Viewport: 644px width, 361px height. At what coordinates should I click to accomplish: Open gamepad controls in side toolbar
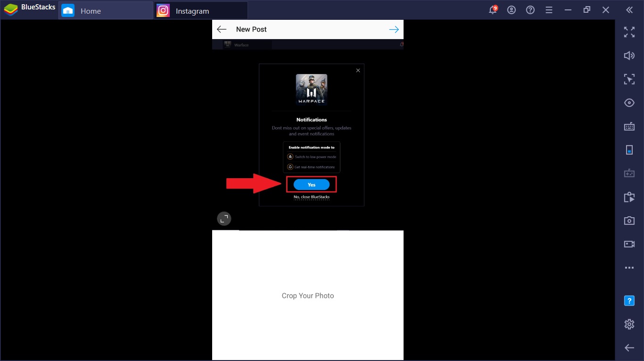click(629, 173)
